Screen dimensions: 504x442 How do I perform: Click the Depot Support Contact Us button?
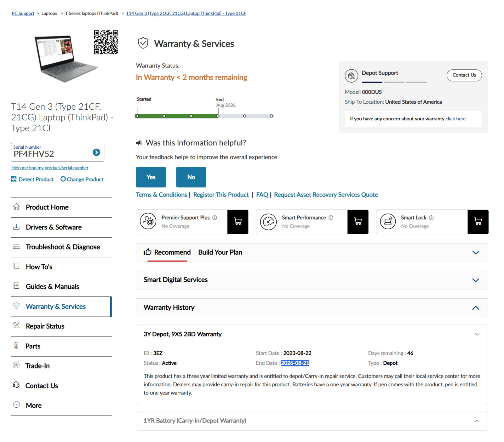464,75
